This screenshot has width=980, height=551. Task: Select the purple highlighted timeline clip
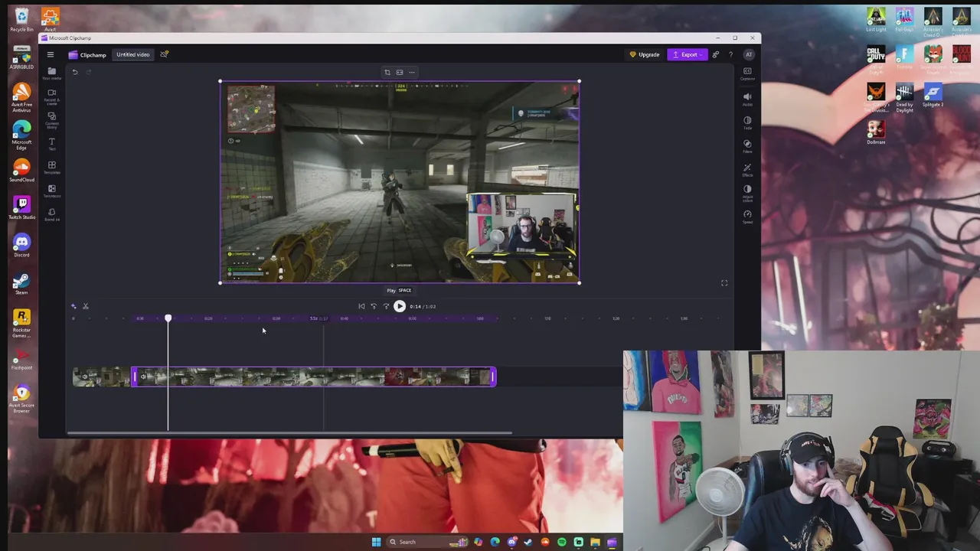[x=314, y=377]
